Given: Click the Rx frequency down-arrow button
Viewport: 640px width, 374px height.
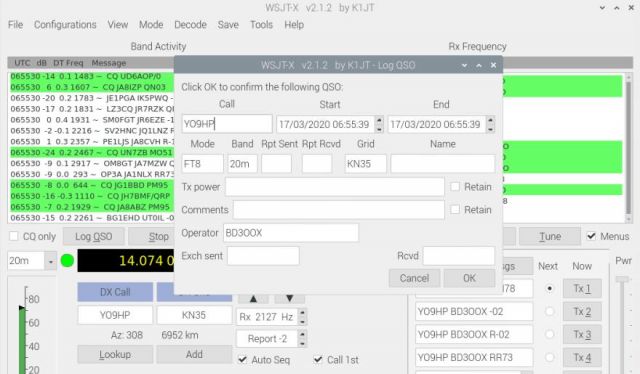Looking at the screenshot, I should pos(289,299).
